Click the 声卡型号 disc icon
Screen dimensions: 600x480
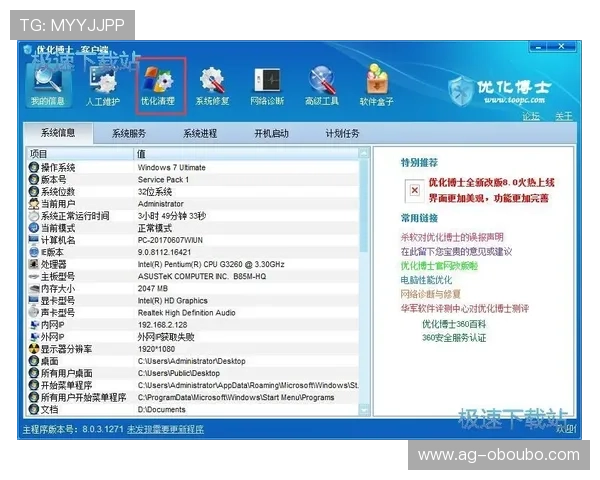coord(34,313)
